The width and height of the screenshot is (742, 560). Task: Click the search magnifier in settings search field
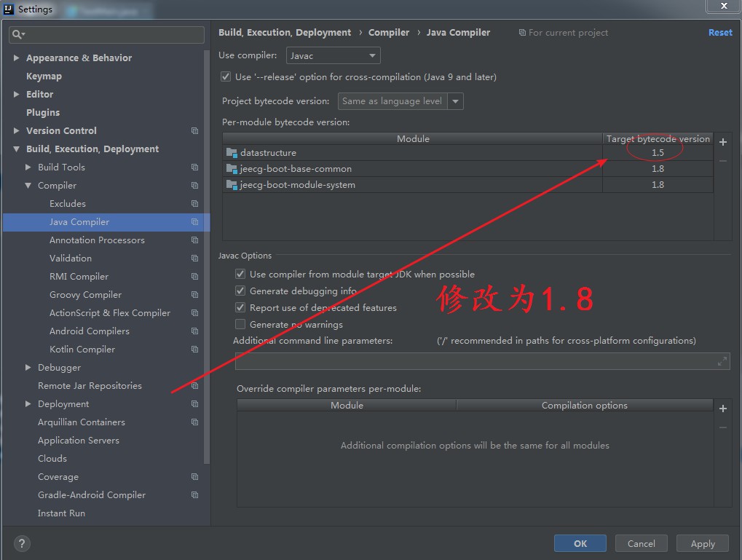pyautogui.click(x=15, y=34)
